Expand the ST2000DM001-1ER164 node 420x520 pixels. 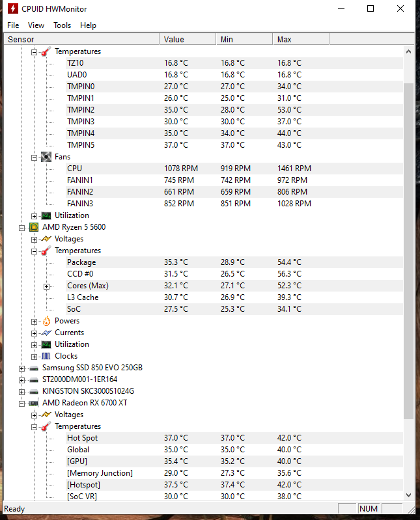tap(22, 380)
